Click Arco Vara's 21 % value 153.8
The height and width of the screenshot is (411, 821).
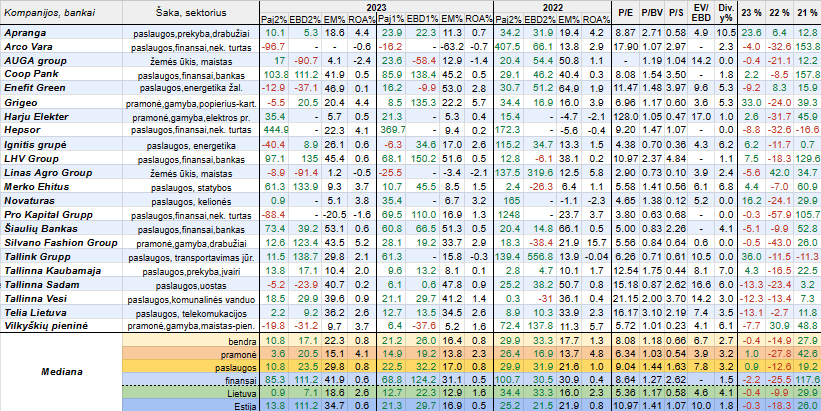807,47
